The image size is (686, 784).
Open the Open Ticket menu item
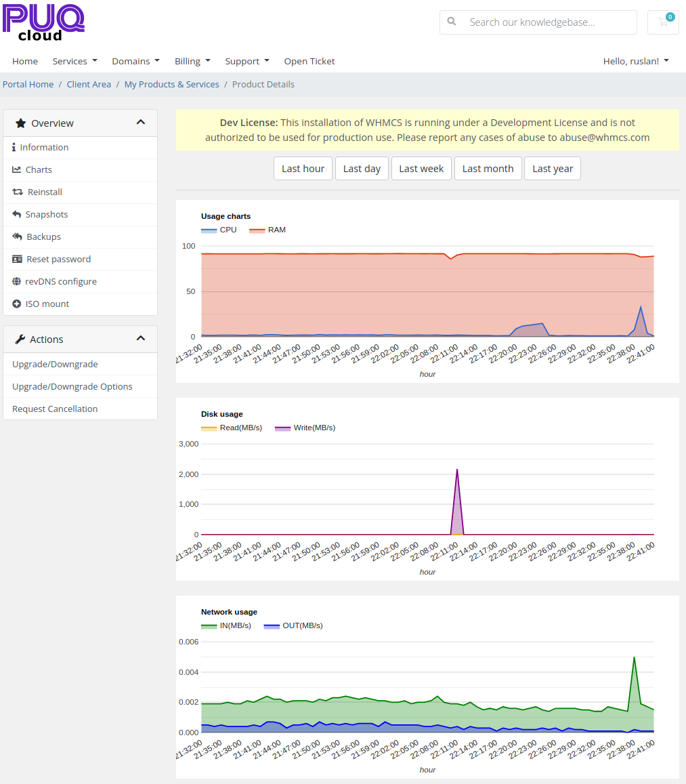(309, 61)
